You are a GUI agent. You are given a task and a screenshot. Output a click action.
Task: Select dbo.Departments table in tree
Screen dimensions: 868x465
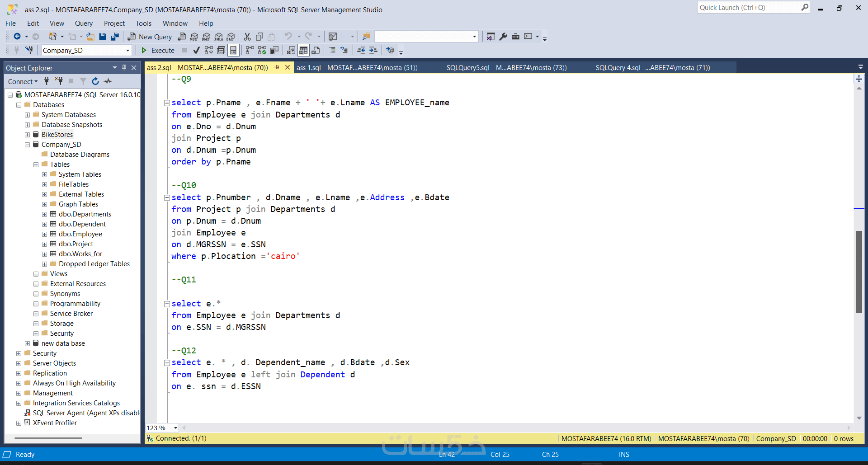pyautogui.click(x=85, y=214)
